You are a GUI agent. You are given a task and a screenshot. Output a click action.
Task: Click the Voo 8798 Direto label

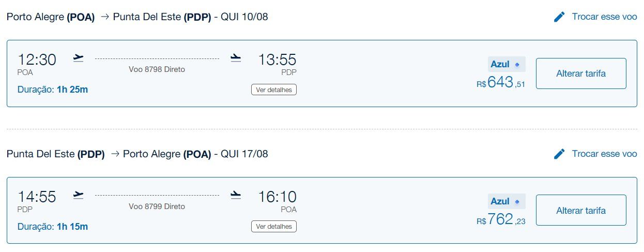[157, 69]
